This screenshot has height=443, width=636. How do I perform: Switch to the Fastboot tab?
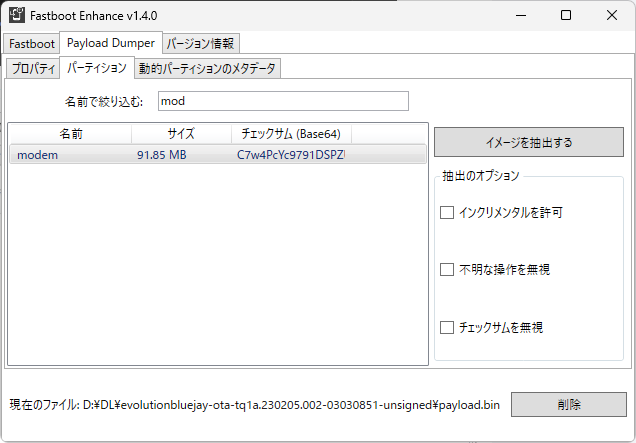tap(32, 43)
